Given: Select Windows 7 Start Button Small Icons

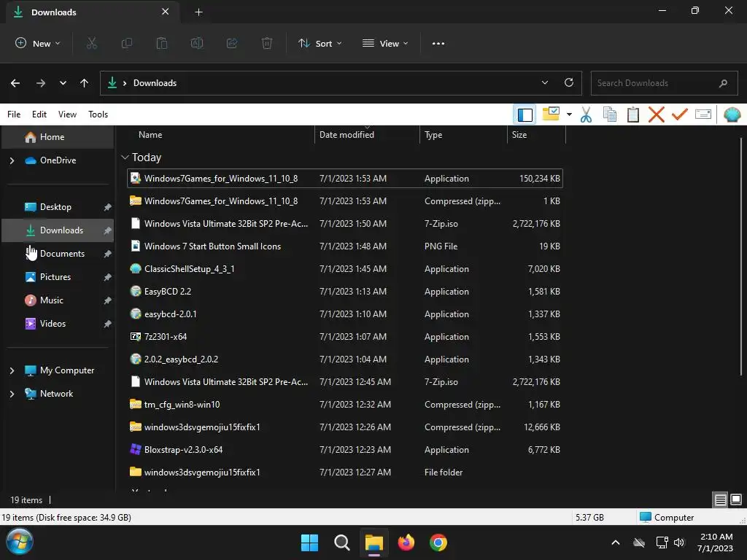Looking at the screenshot, I should coord(345,246).
